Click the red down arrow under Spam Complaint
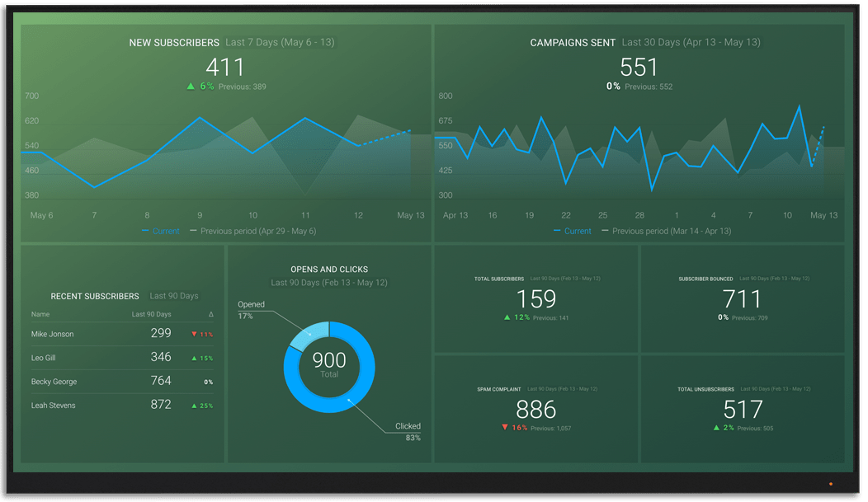Image resolution: width=868 pixels, height=502 pixels. (x=505, y=428)
